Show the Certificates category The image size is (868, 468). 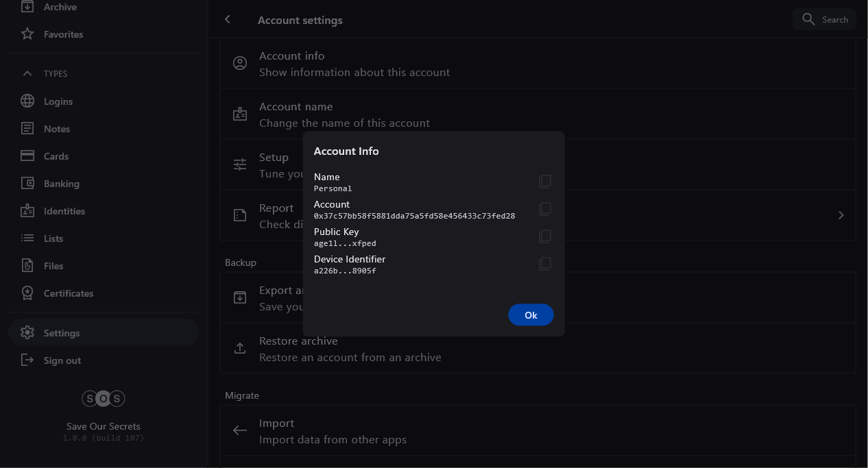[68, 293]
